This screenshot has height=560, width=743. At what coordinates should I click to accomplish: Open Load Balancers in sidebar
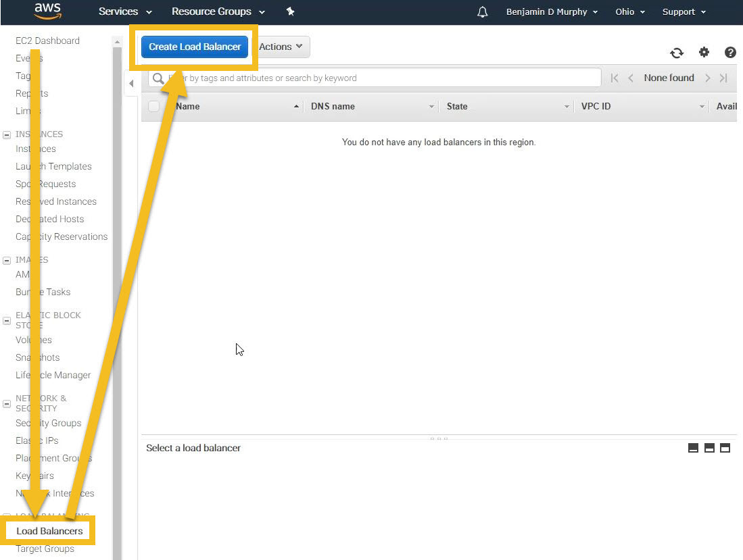point(50,531)
